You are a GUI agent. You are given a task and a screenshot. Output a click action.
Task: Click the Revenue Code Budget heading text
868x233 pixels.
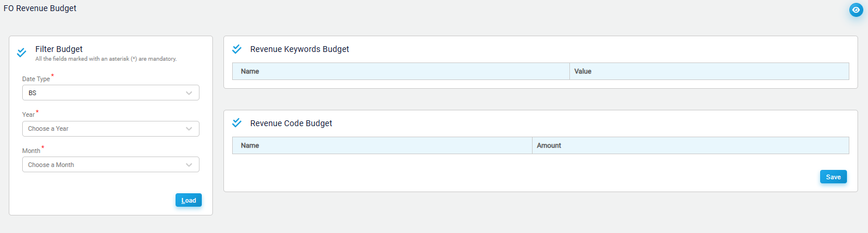(x=291, y=123)
